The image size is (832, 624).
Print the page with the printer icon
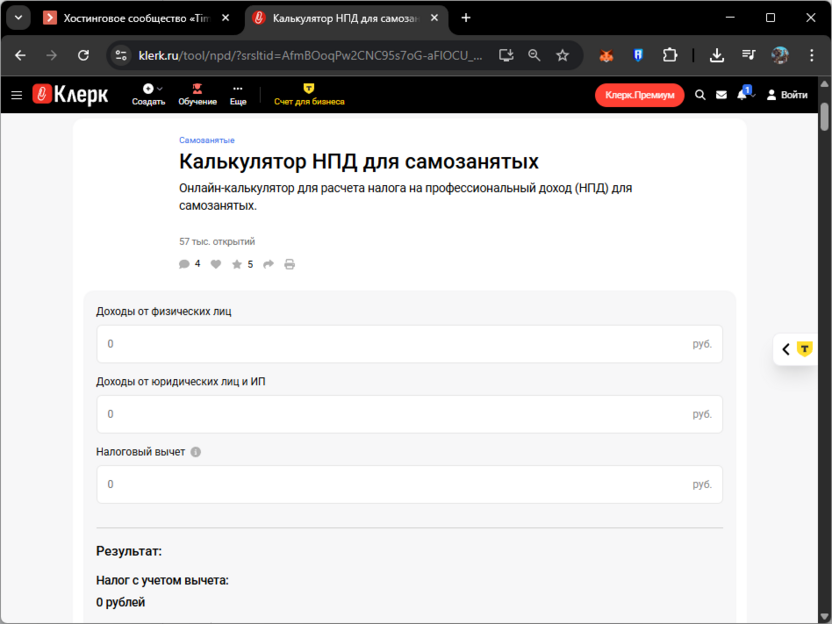tap(289, 263)
